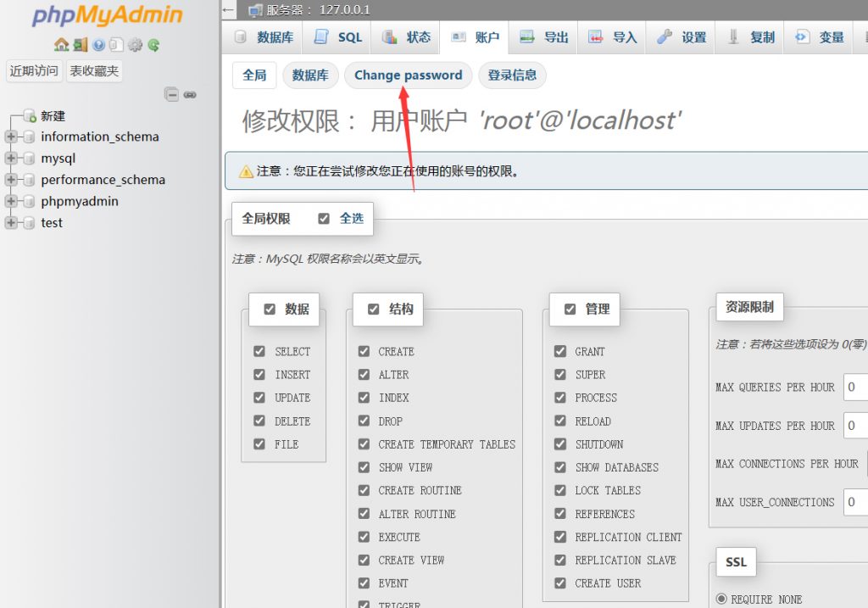Click the Change password button
868x608 pixels.
point(408,75)
